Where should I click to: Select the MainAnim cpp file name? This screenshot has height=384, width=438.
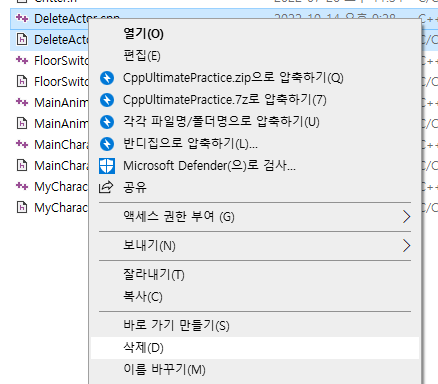point(61,103)
